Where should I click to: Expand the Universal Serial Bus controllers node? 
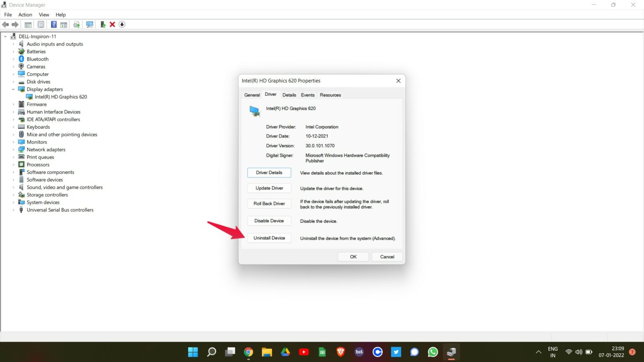point(13,210)
